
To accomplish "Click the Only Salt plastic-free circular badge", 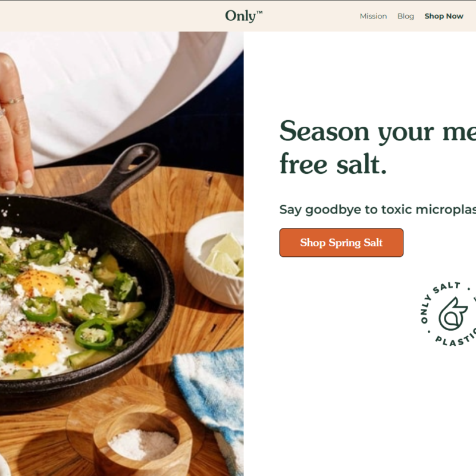I will [x=449, y=314].
